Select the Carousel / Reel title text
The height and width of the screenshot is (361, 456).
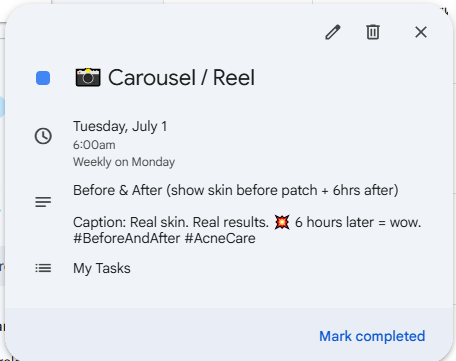(181, 78)
